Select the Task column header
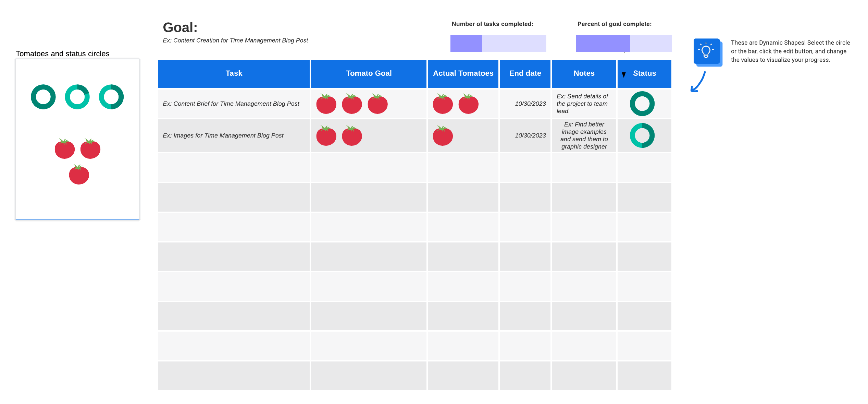868x404 pixels. [x=234, y=73]
